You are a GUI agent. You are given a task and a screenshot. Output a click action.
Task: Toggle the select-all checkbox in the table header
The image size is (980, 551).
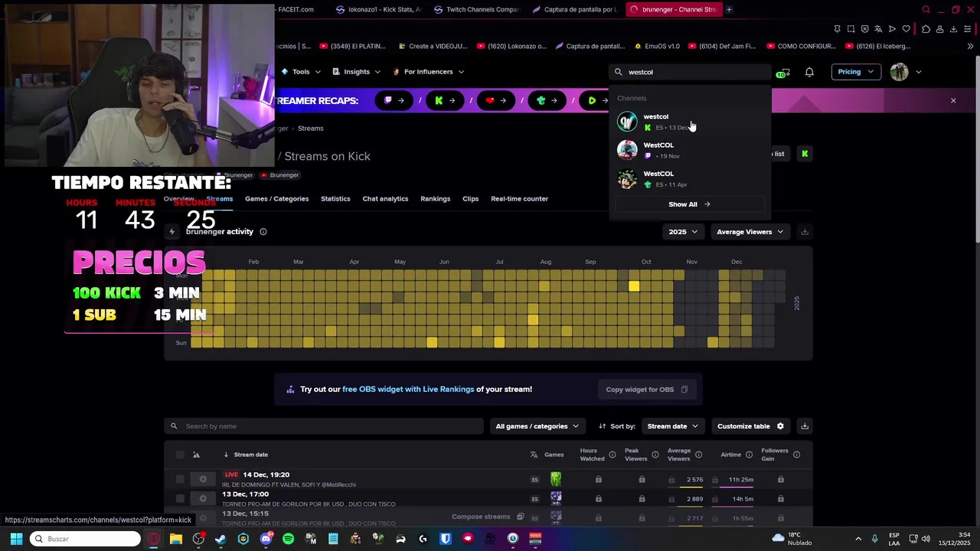pyautogui.click(x=180, y=455)
